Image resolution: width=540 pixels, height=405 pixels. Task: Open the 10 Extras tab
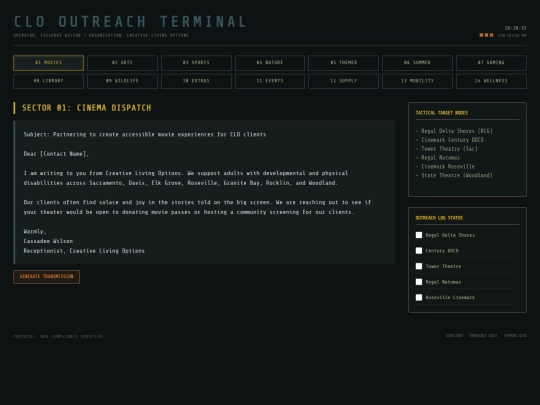[196, 81]
